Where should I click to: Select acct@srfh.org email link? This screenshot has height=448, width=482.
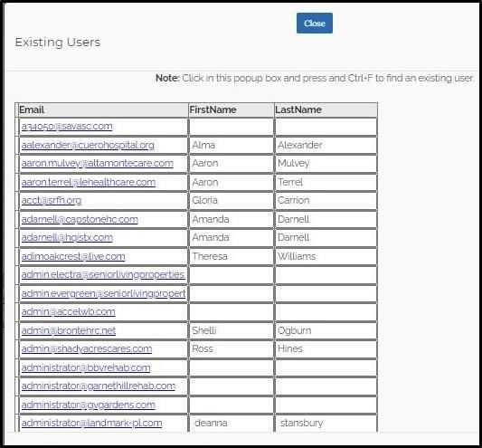click(52, 200)
